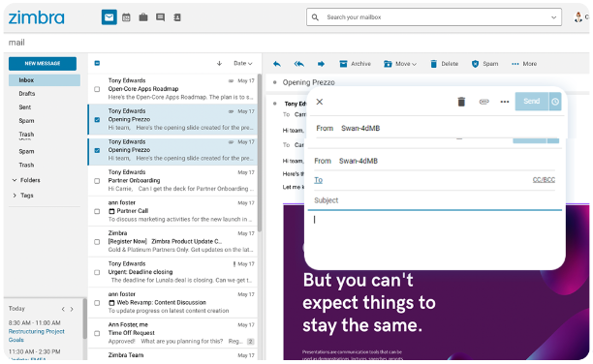The height and width of the screenshot is (364, 593).
Task: Close the compose window with X
Action: 320,102
